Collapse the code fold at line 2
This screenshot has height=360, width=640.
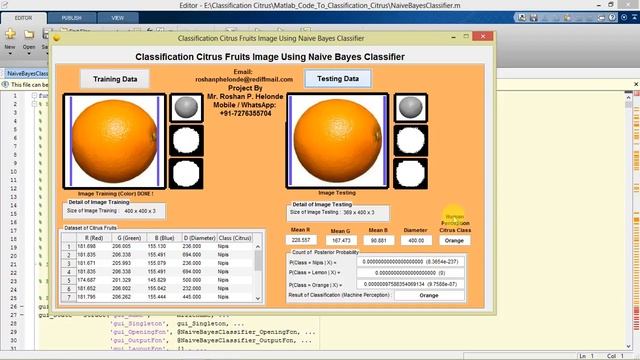34,104
